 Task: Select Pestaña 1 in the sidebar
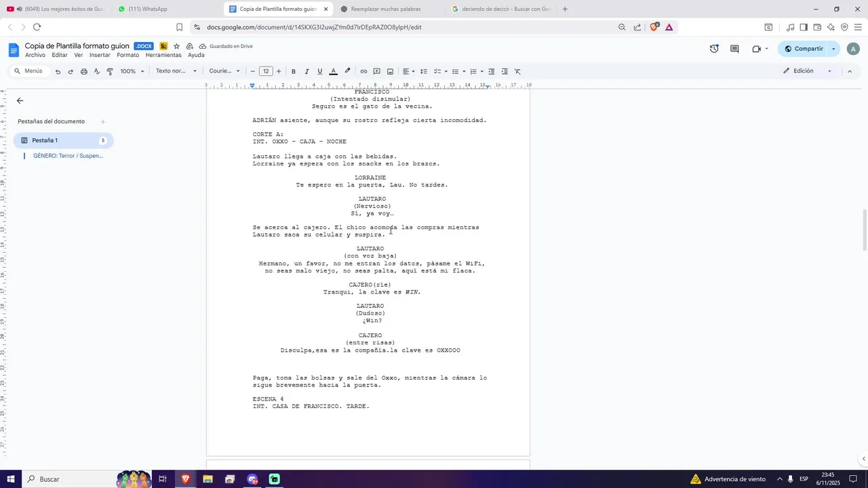pyautogui.click(x=63, y=140)
